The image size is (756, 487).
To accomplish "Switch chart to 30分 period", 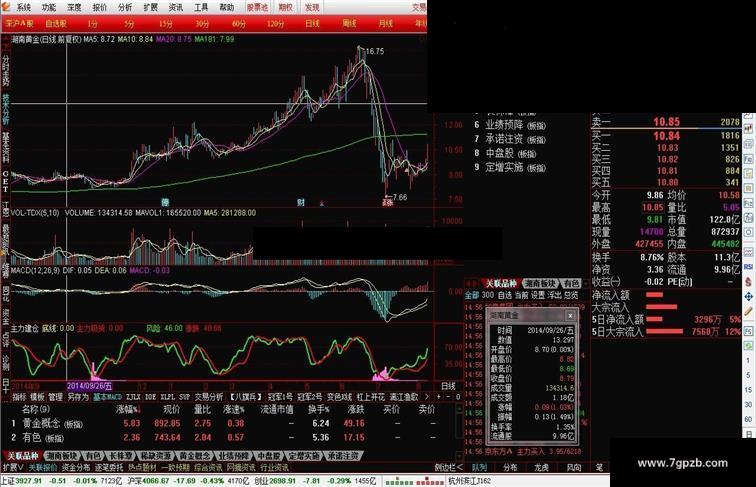I will coord(202,23).
